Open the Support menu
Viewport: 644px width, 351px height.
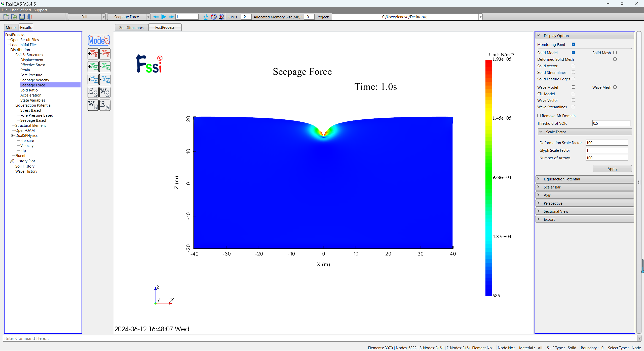point(40,10)
